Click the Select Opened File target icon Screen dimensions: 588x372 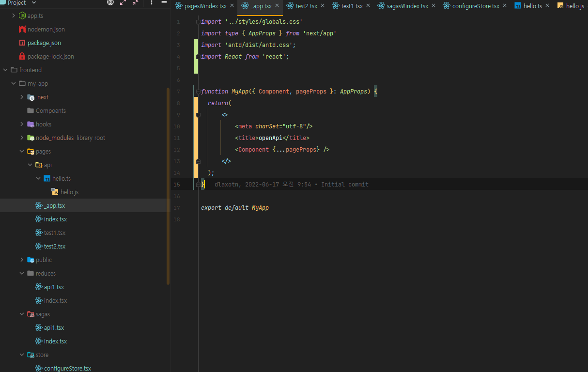pyautogui.click(x=110, y=2)
